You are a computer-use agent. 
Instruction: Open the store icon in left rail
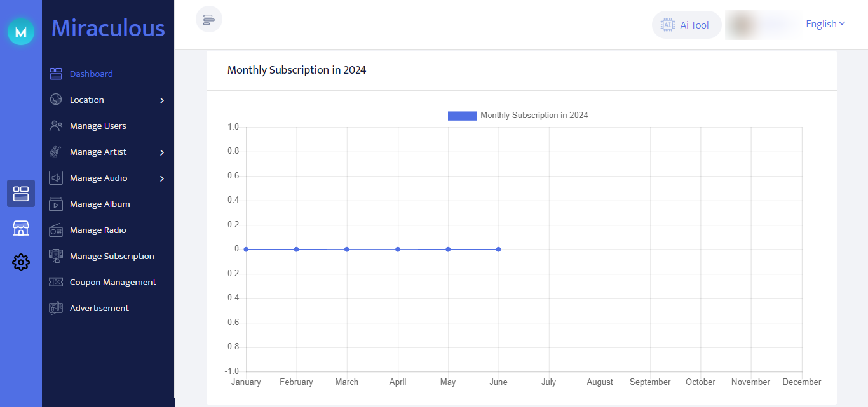(x=21, y=228)
